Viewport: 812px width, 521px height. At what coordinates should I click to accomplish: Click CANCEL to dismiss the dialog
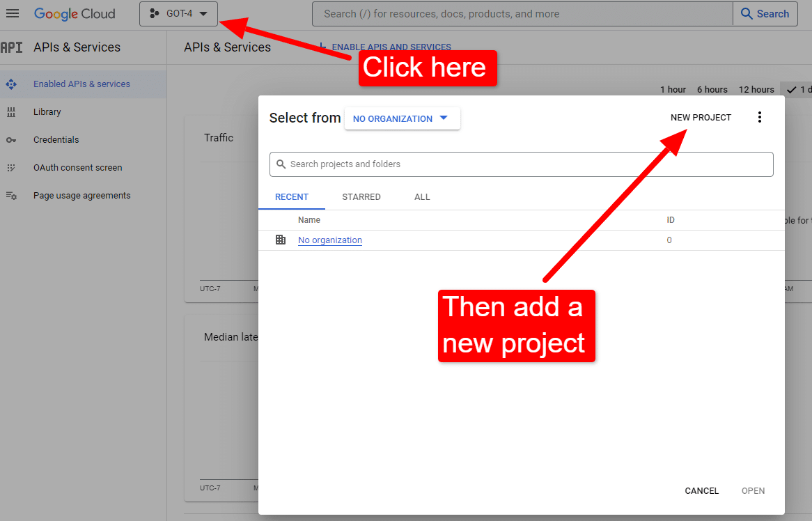pos(701,490)
